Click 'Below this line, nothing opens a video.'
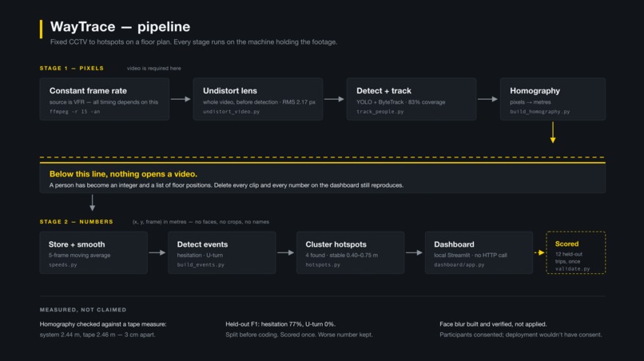This screenshot has width=644, height=361. pos(123,174)
